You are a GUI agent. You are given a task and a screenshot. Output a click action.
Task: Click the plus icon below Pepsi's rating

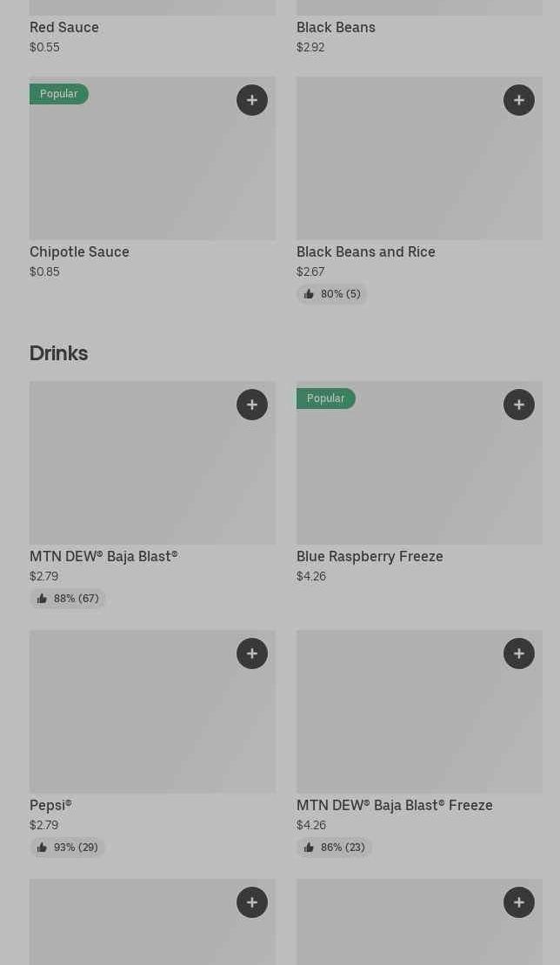(252, 902)
